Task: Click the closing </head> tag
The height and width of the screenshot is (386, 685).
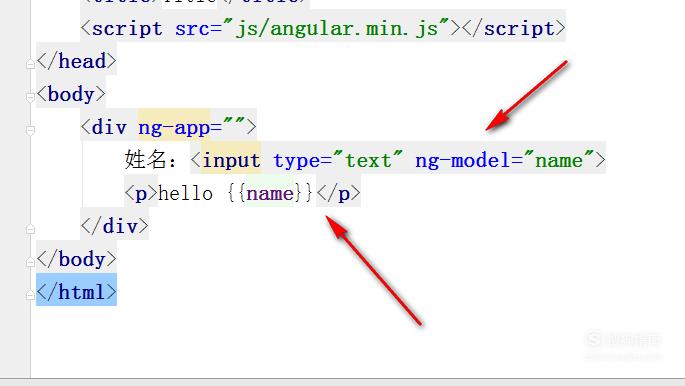Action: coord(76,61)
